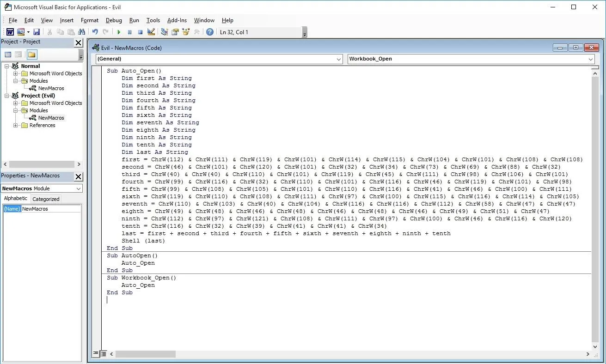Edit the NewMacros name value field
606x364 pixels.
(51, 209)
